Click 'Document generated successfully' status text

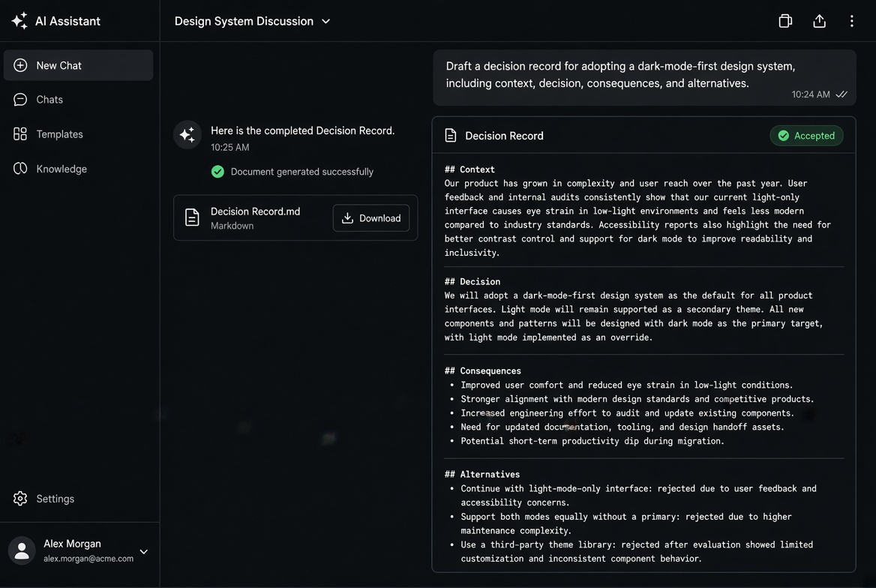click(x=301, y=172)
